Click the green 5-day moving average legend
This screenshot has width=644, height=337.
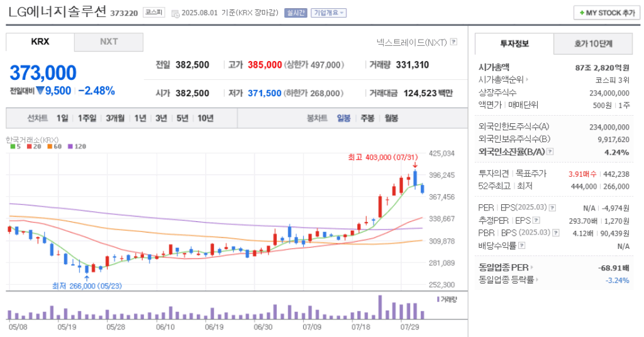pos(15,146)
